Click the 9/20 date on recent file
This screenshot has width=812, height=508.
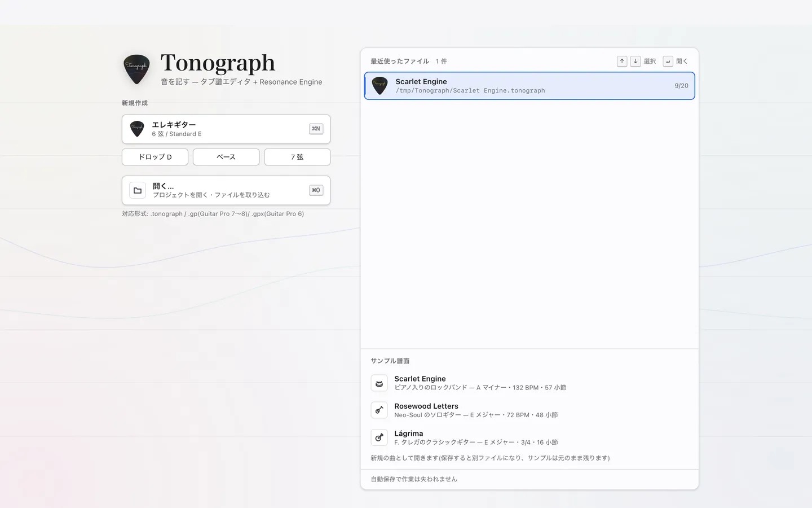[681, 86]
